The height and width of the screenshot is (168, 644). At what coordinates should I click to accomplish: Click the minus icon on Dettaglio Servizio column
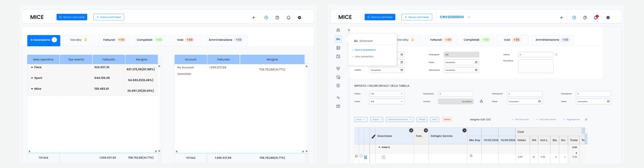(464, 130)
